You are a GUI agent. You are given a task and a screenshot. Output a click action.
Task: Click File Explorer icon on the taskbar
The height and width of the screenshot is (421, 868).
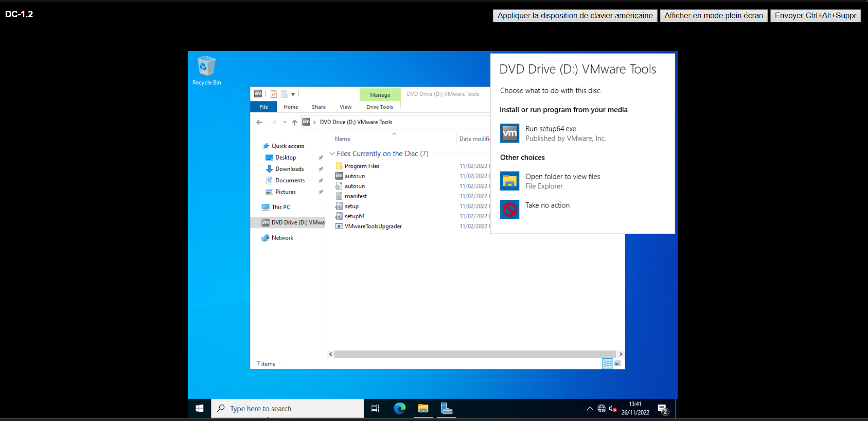click(x=423, y=408)
